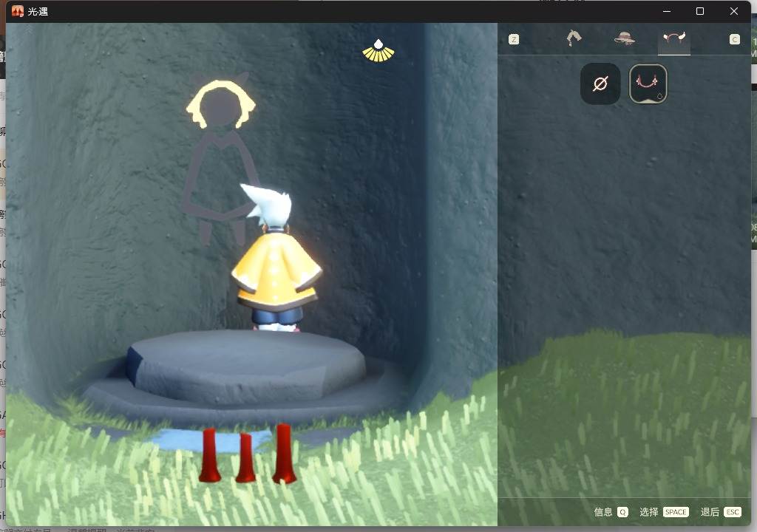Image resolution: width=757 pixels, height=532 pixels.
Task: Click the ESC key hint
Action: click(x=733, y=512)
